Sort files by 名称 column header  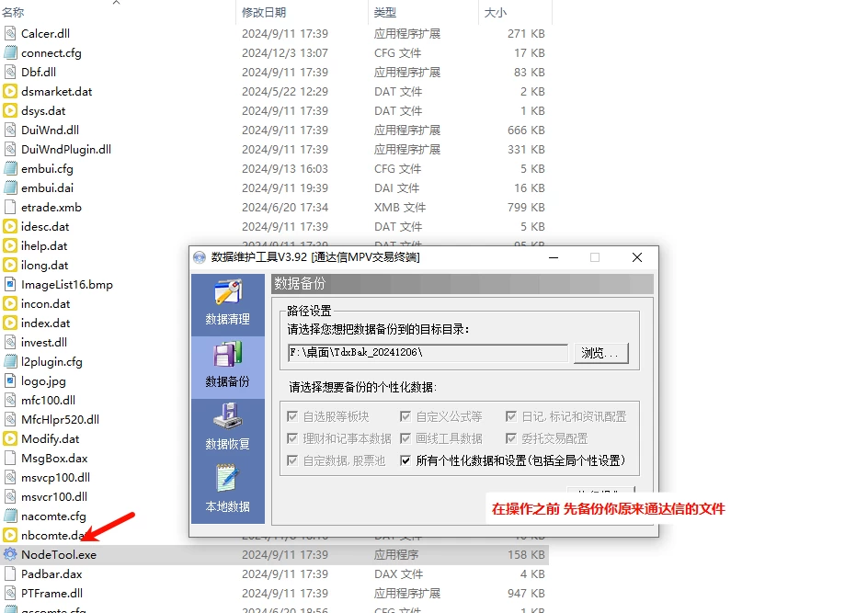[13, 12]
